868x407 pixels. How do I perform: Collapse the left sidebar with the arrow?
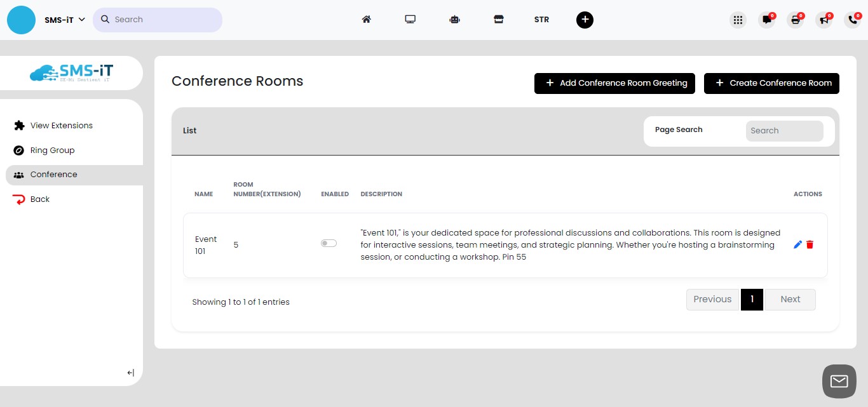tap(130, 373)
